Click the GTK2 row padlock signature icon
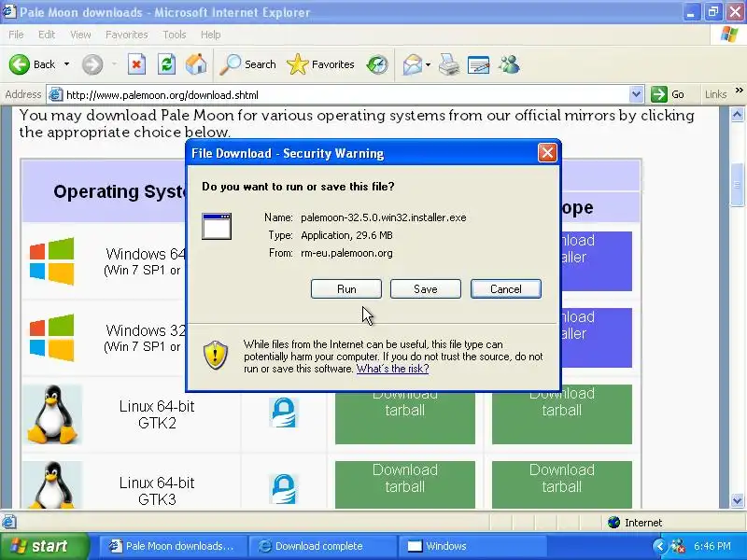The width and height of the screenshot is (747, 560). click(x=284, y=413)
